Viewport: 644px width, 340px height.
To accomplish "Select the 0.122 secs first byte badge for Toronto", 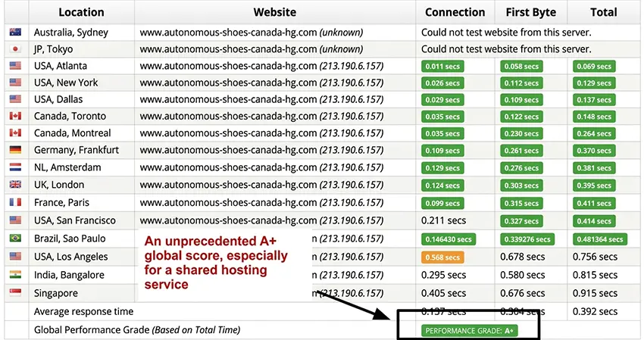I will (521, 117).
